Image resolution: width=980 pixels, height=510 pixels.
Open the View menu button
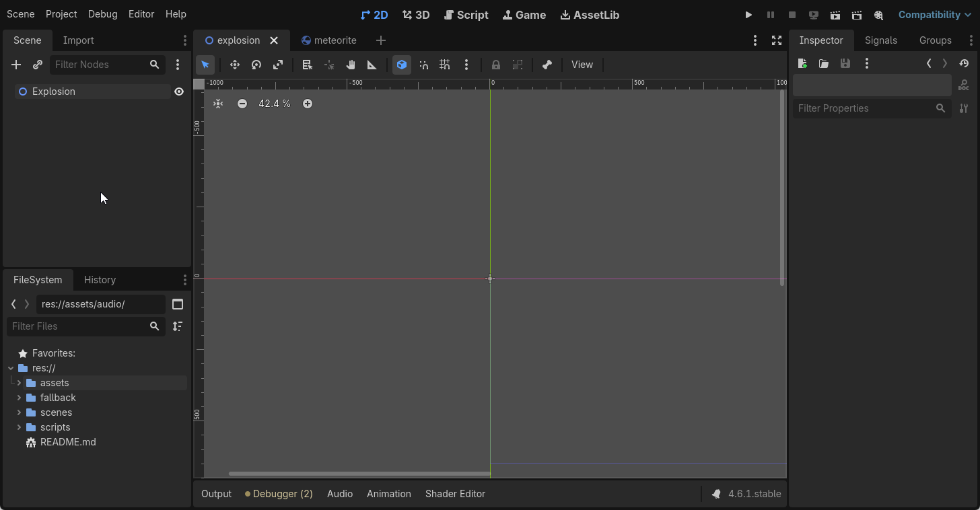[582, 65]
